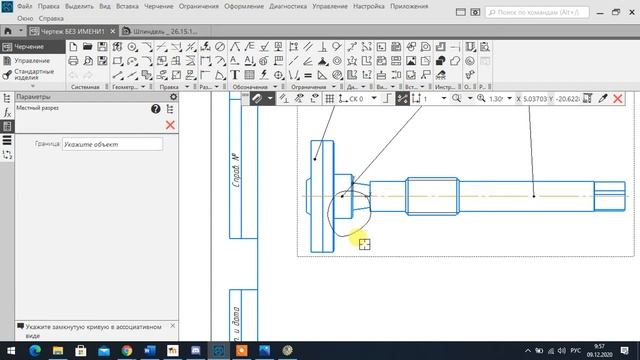Toggle orthogonal drawing mode
The image size is (640, 360).
[x=387, y=98]
